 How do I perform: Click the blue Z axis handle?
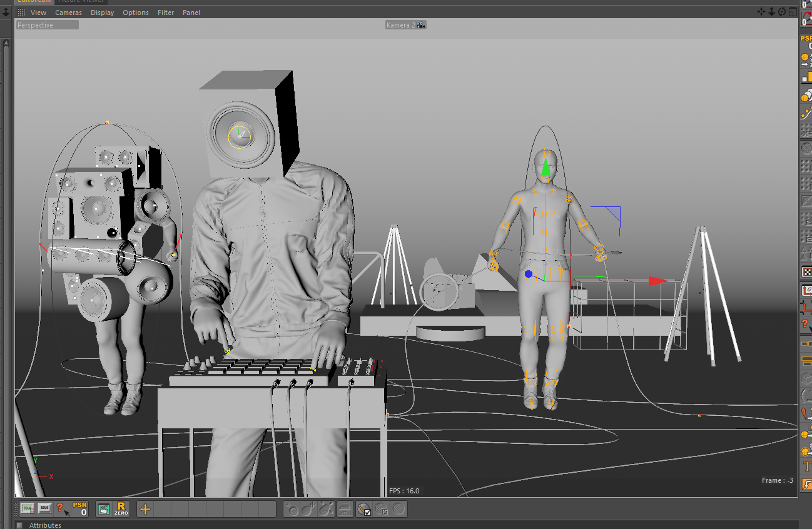click(x=529, y=274)
